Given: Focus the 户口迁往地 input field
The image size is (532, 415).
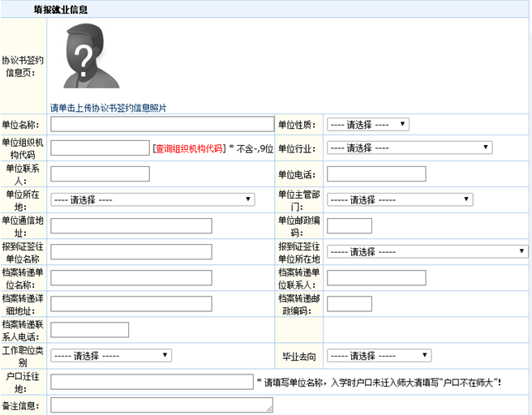Looking at the screenshot, I should pos(152,382).
